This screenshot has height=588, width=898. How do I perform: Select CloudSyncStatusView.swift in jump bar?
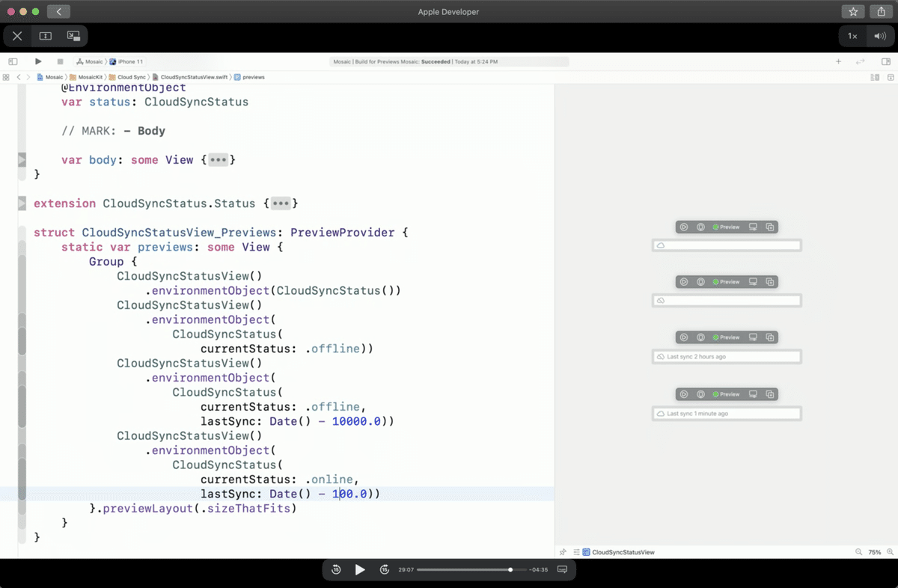click(191, 77)
